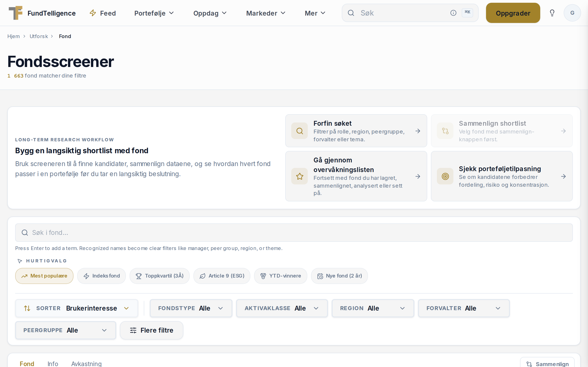Open the Sorter Brukerinteresse dropdown
Viewport: 588px width, 367px height.
click(76, 308)
